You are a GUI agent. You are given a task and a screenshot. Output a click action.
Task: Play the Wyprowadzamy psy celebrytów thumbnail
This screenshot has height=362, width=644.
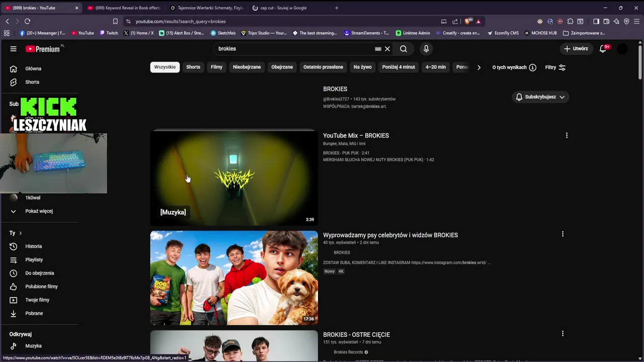(234, 278)
